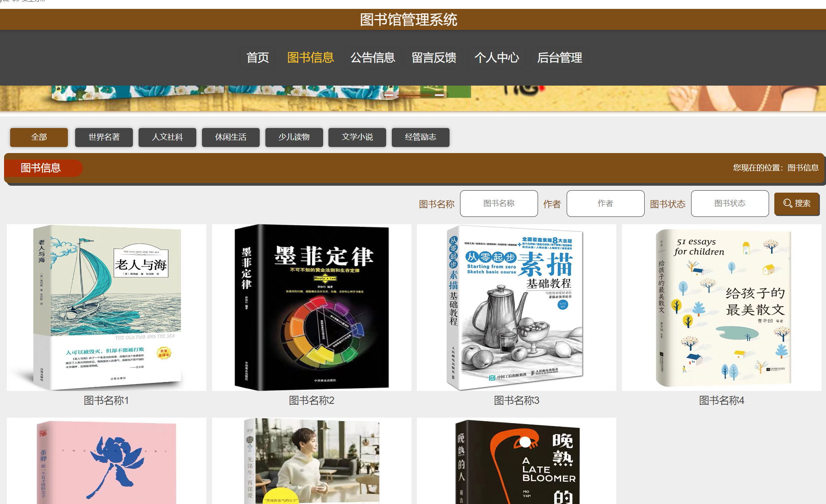The width and height of the screenshot is (826, 504).
Task: Open the 首页 navigation menu item
Action: tap(257, 58)
